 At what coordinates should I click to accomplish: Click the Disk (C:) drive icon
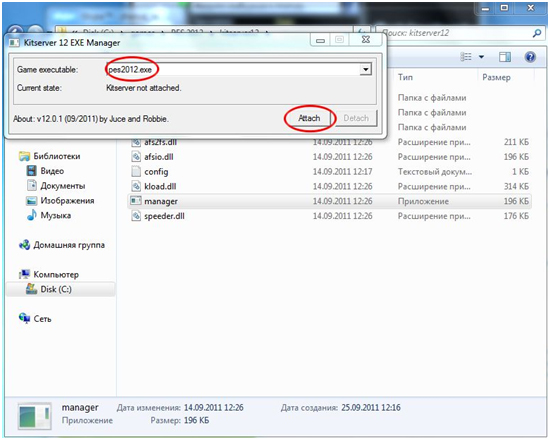pos(32,289)
